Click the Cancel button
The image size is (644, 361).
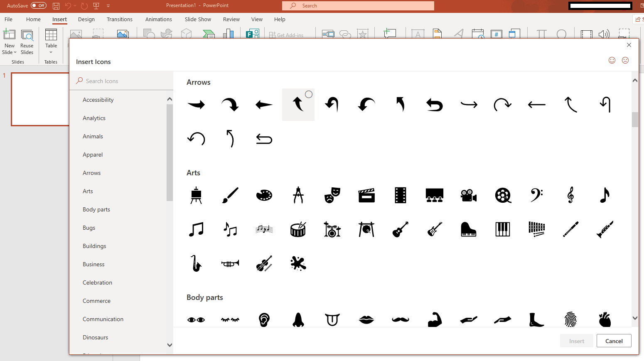click(x=614, y=341)
